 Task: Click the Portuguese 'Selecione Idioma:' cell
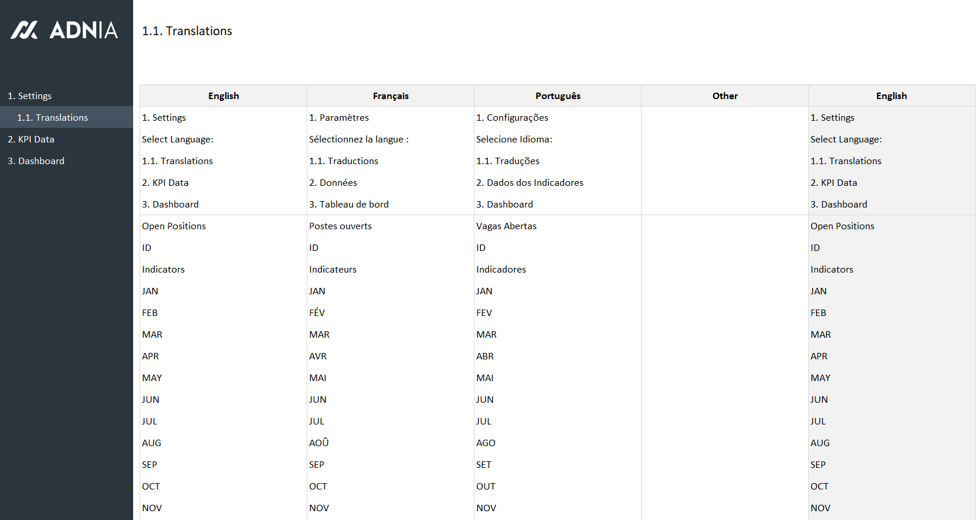click(x=514, y=140)
